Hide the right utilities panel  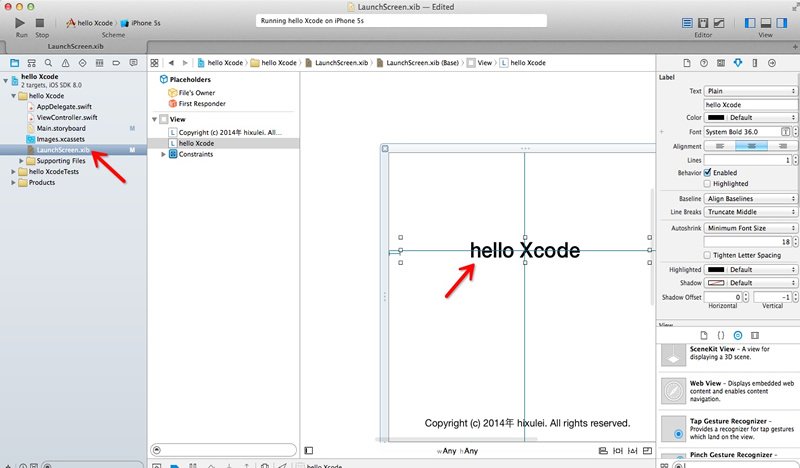[x=782, y=23]
